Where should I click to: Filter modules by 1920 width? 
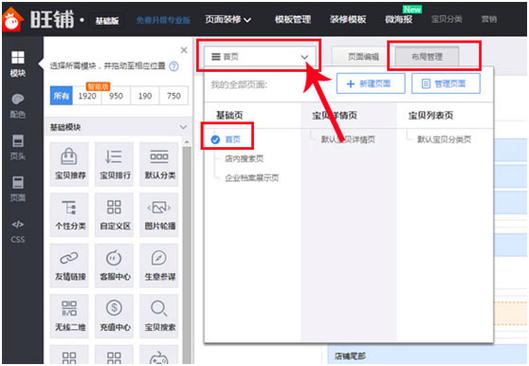click(x=87, y=96)
